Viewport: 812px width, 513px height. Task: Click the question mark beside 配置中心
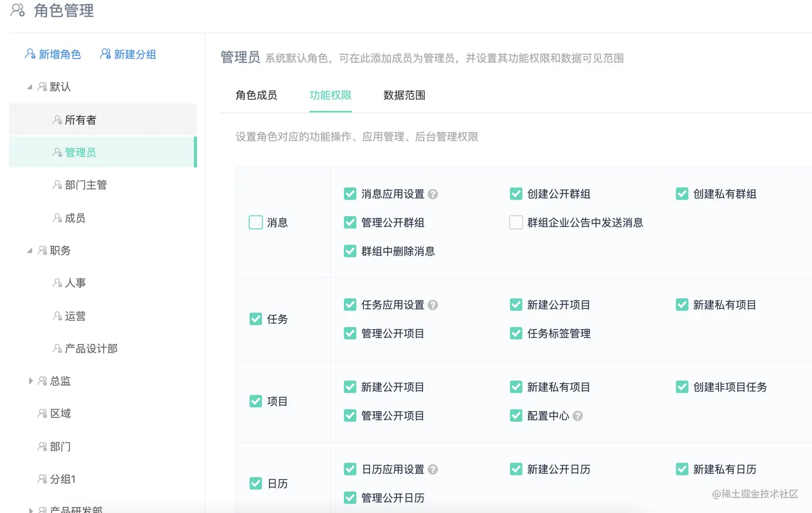coord(577,416)
